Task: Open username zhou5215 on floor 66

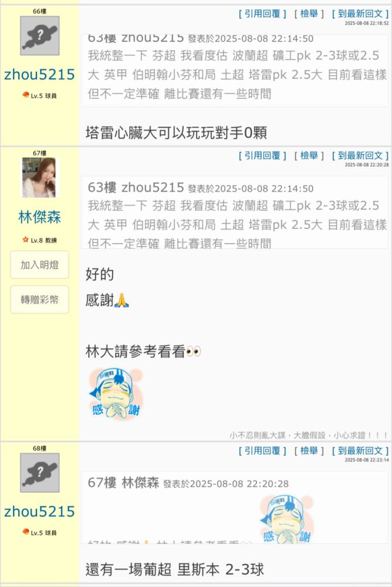Action: point(39,75)
